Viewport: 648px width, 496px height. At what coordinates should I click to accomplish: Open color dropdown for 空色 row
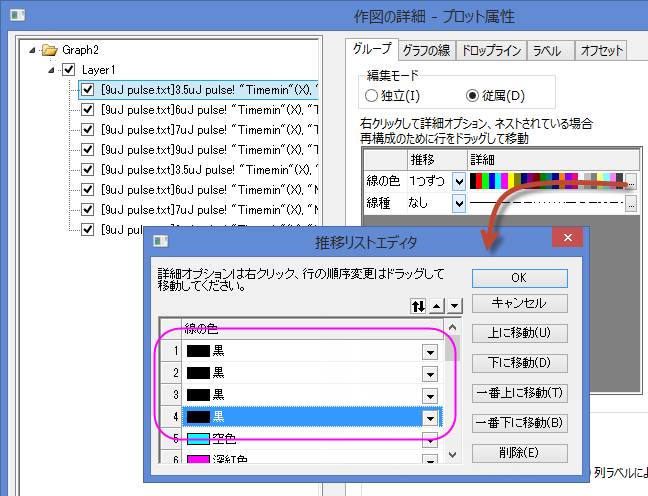[x=430, y=440]
